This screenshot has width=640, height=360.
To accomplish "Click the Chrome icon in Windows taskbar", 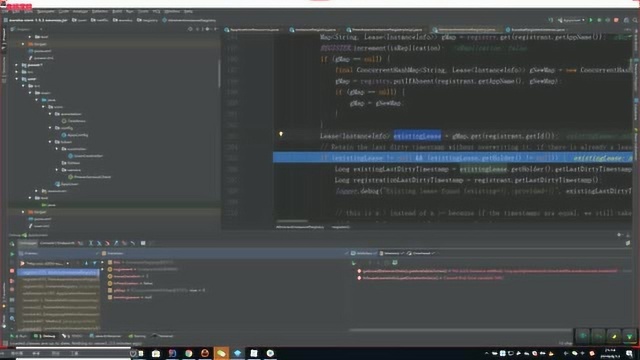I will click(189, 353).
